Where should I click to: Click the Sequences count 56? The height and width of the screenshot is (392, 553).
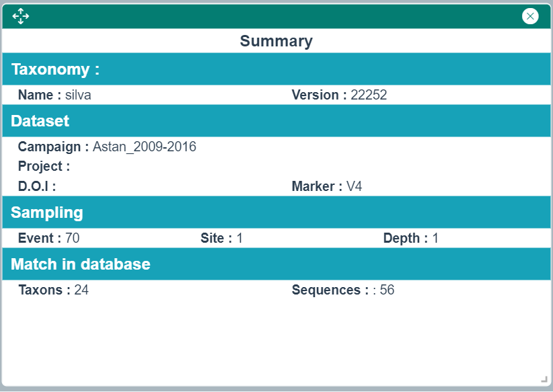387,290
